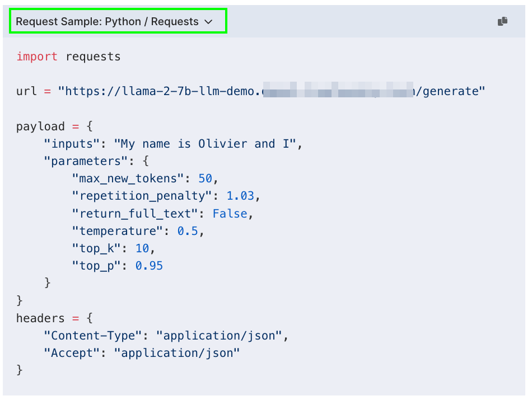
Task: Click the 'import requests' code line
Action: [x=68, y=56]
